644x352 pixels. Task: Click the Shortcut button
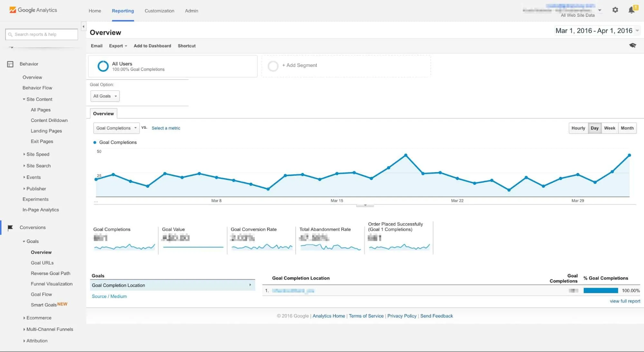pyautogui.click(x=187, y=46)
